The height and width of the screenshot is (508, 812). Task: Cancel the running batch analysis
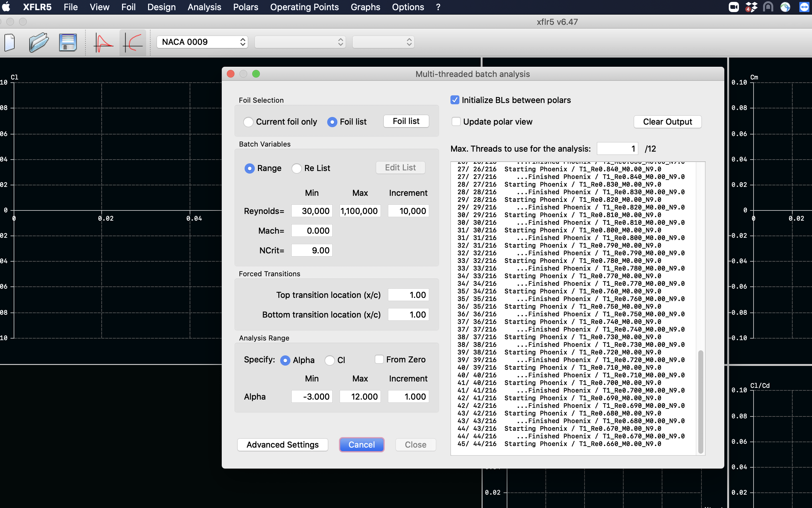[x=361, y=444]
